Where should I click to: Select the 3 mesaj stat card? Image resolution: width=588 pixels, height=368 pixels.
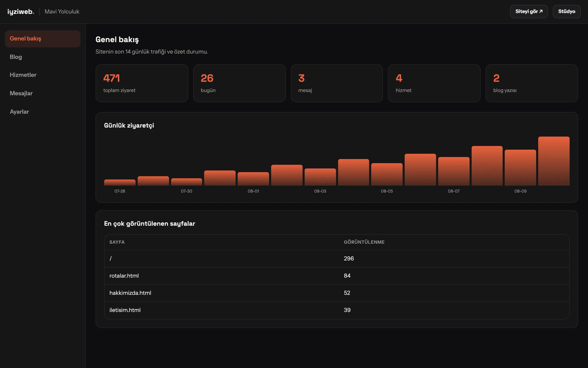(337, 83)
